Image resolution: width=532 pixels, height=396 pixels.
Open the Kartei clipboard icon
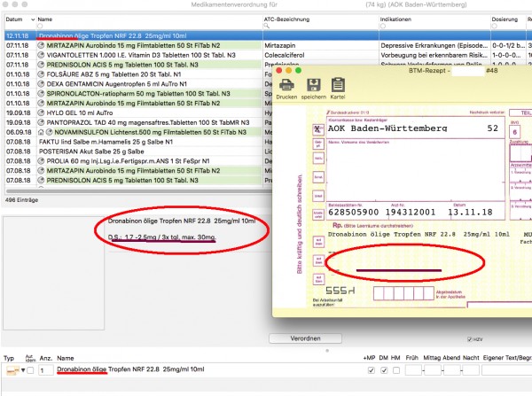tap(338, 85)
